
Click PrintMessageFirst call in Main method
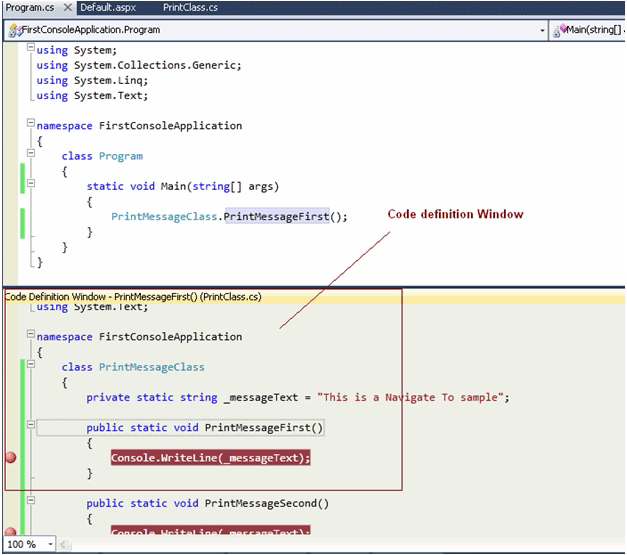pos(277,217)
